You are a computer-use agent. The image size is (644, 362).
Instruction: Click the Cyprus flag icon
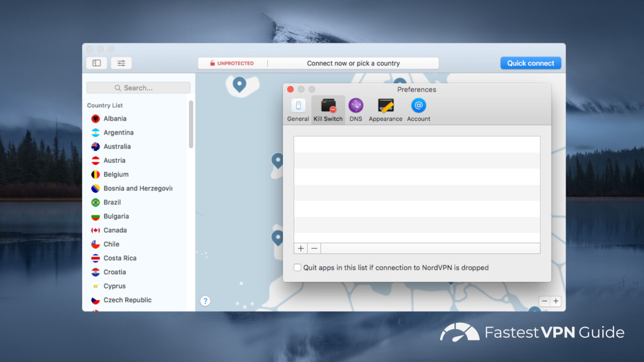click(96, 286)
